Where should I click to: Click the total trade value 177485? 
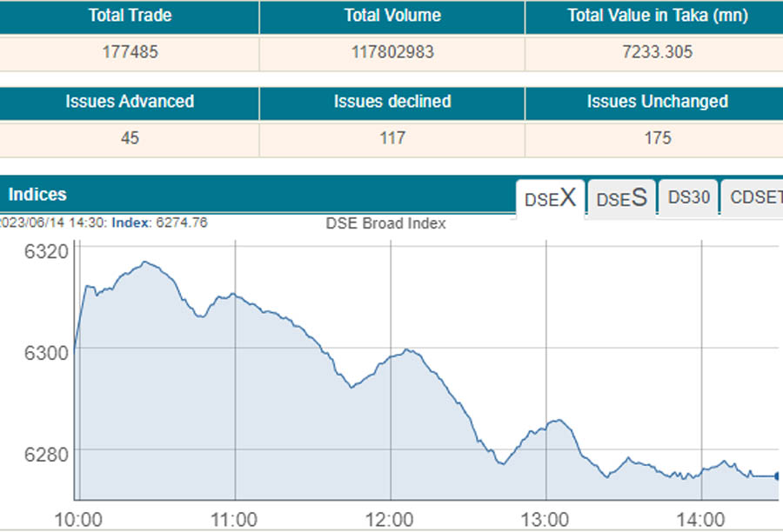(x=129, y=52)
